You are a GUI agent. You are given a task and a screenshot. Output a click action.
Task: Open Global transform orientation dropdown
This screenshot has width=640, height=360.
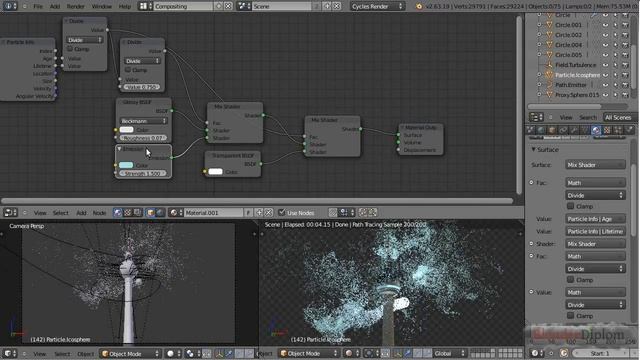click(x=449, y=353)
